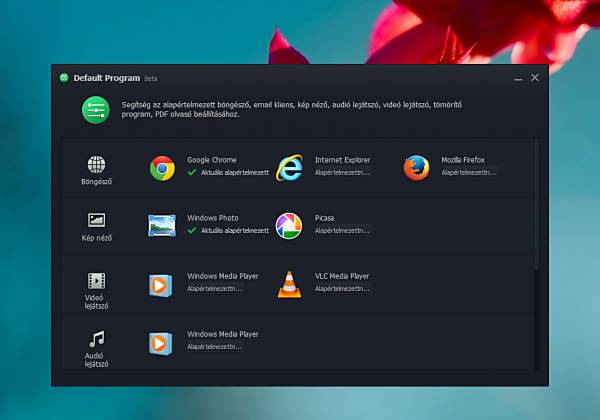The height and width of the screenshot is (420, 600).
Task: Click the Google Chrome browser icon
Action: coord(162,168)
